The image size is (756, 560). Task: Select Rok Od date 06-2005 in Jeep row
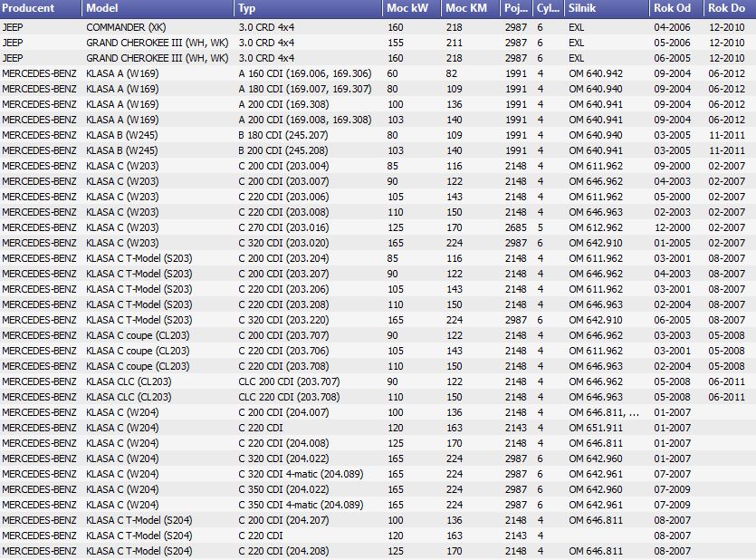pyautogui.click(x=672, y=58)
